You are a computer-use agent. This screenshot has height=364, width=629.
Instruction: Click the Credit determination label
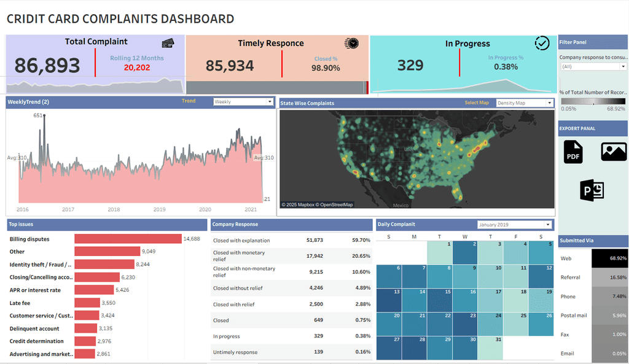[x=36, y=341]
